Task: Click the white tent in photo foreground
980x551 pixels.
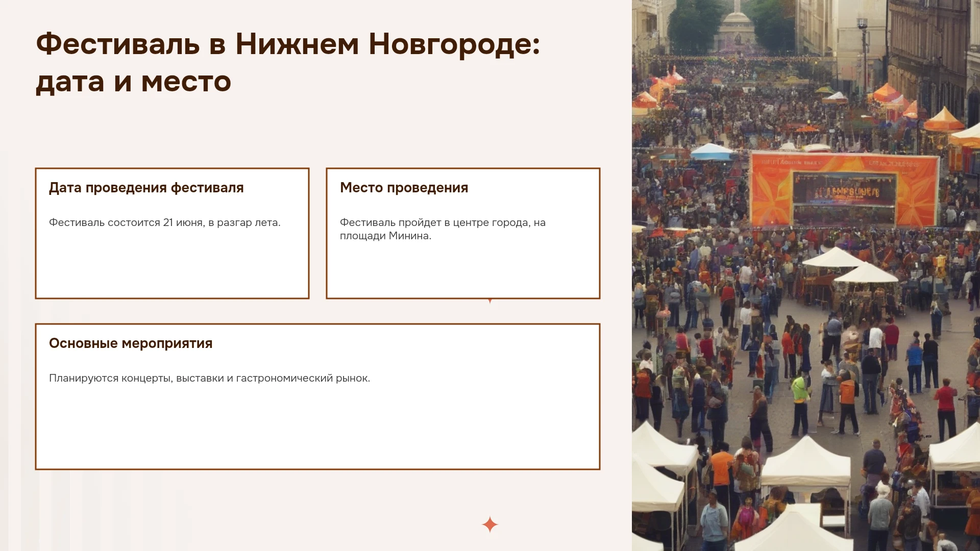Action: [x=805, y=462]
